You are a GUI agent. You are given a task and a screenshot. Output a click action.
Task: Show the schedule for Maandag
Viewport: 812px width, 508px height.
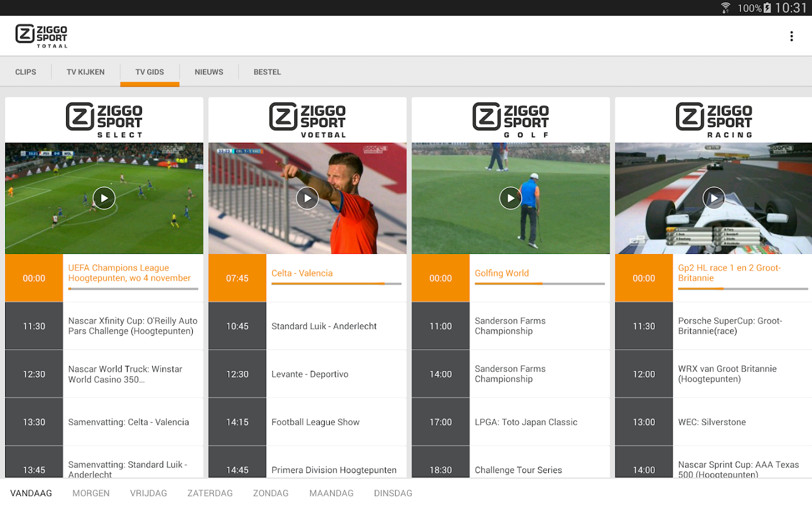tap(331, 493)
